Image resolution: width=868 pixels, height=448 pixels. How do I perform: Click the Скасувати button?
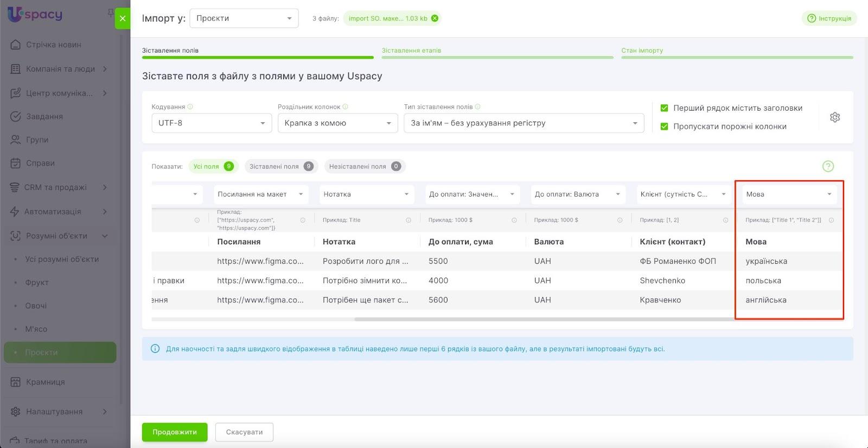click(x=244, y=432)
